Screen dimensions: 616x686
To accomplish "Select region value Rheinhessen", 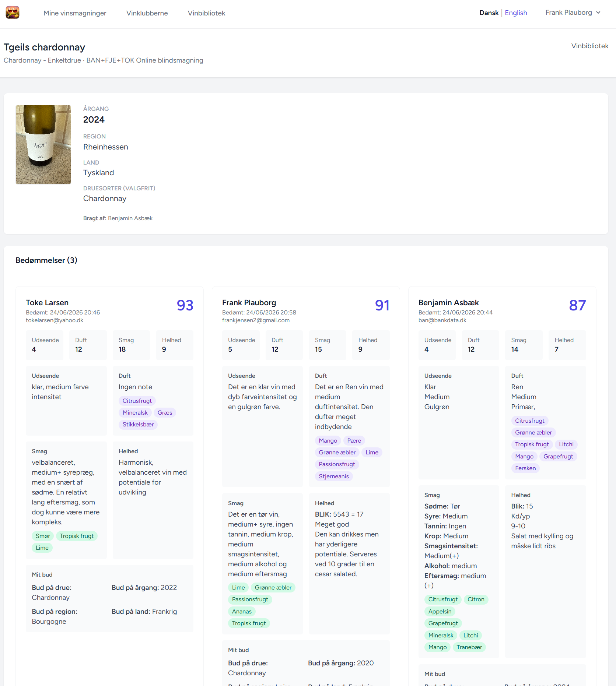I will point(106,147).
